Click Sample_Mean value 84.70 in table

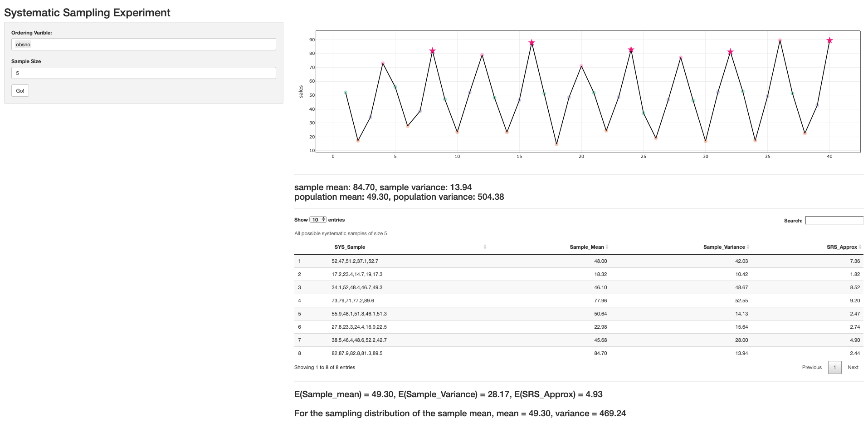pos(600,353)
